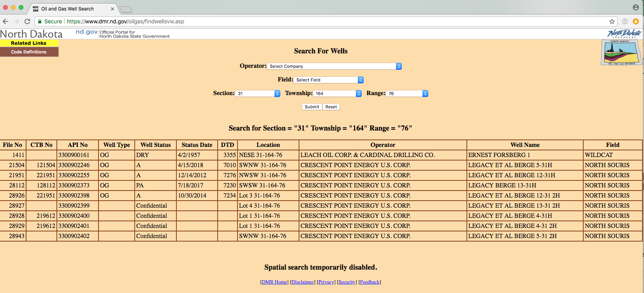The height and width of the screenshot is (293, 644).
Task: Reload the page with refresh icon
Action: (x=27, y=21)
